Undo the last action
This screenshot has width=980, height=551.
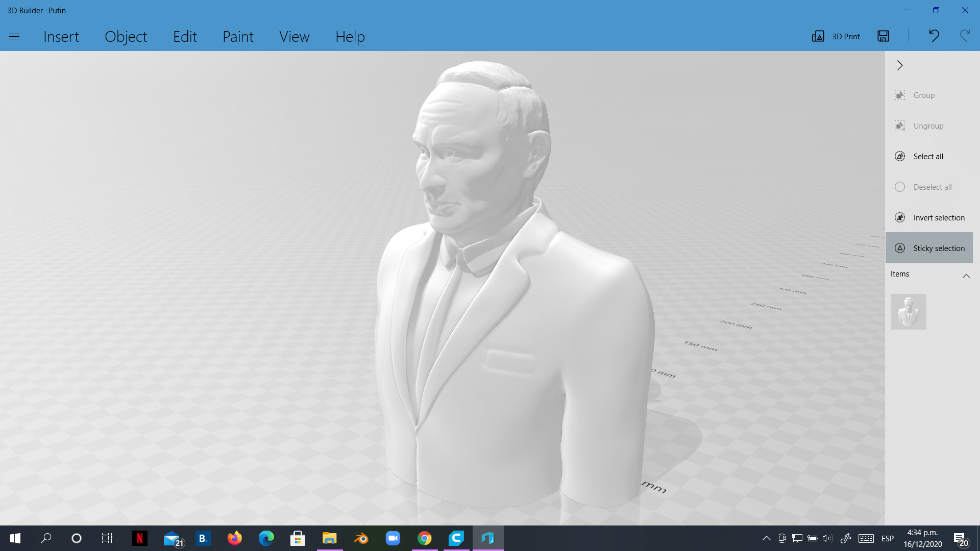click(934, 36)
